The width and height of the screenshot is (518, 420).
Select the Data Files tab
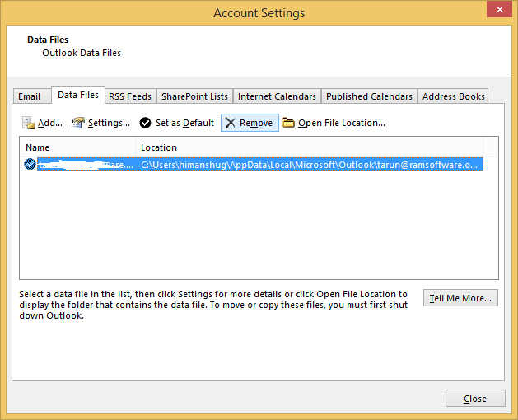coord(78,96)
